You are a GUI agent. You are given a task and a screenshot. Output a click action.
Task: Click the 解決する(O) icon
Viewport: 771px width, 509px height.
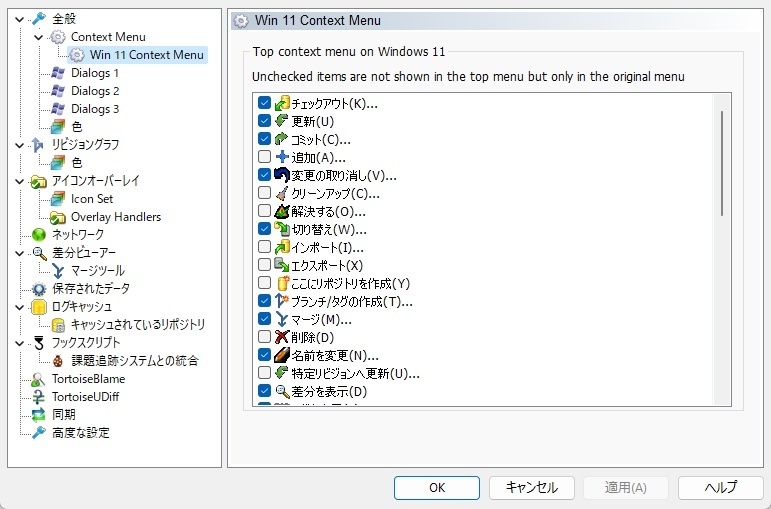click(282, 211)
